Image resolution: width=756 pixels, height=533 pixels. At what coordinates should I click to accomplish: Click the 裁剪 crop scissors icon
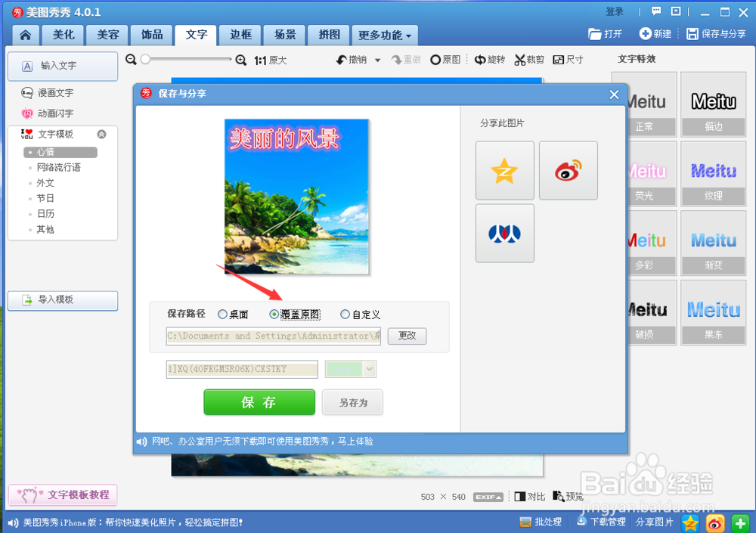coord(520,60)
